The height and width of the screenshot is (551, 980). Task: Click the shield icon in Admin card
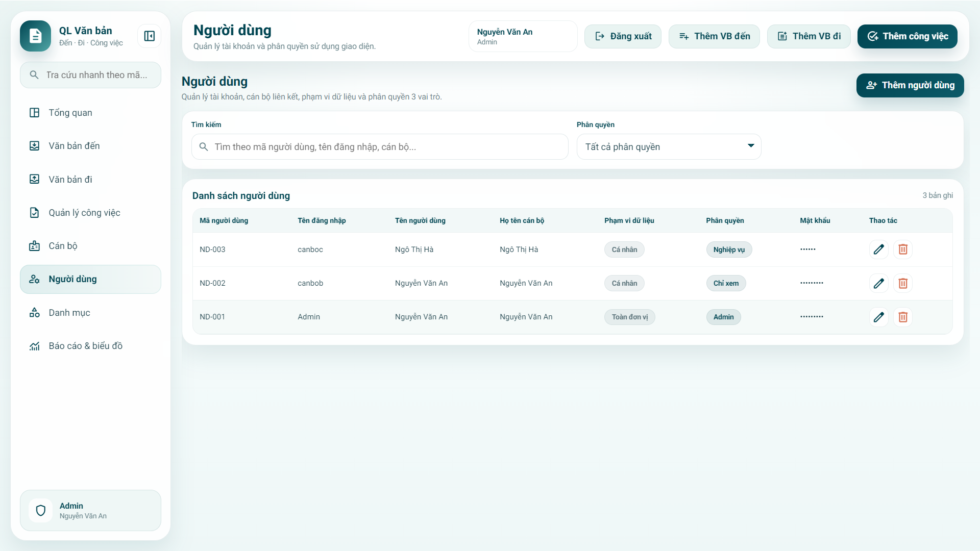(x=41, y=510)
